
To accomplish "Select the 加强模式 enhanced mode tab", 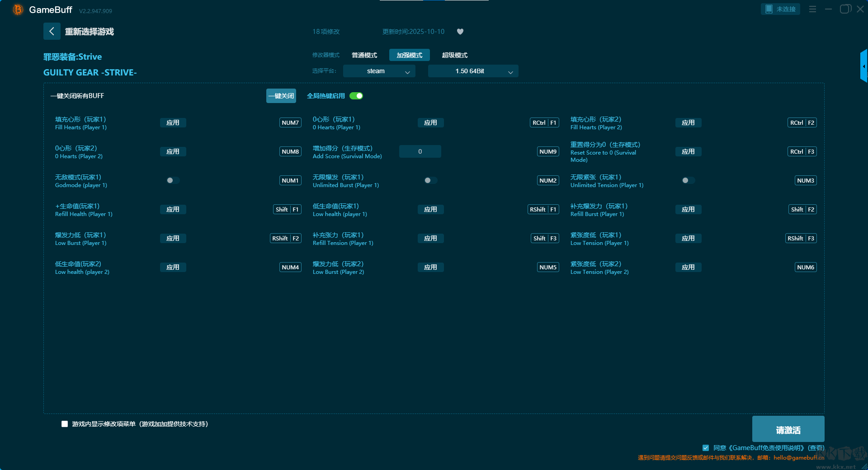I will pyautogui.click(x=410, y=55).
